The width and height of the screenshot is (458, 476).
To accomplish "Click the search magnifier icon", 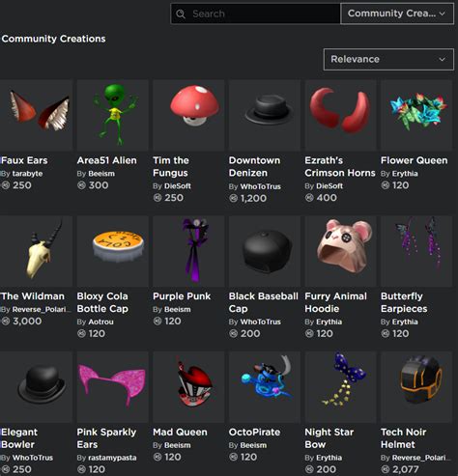I will tap(181, 14).
